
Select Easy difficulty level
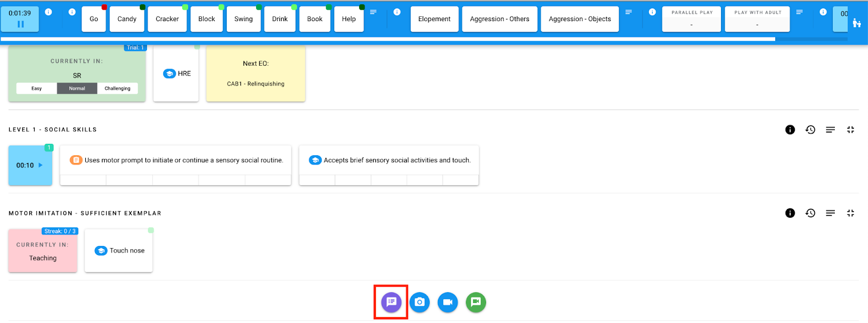pyautogui.click(x=36, y=88)
